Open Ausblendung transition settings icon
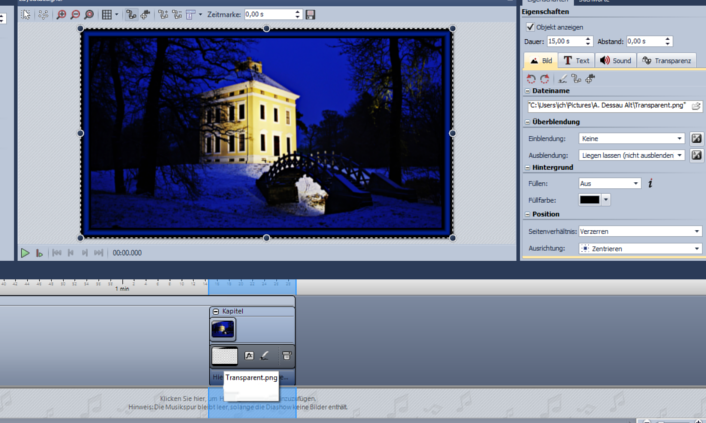 pos(696,155)
